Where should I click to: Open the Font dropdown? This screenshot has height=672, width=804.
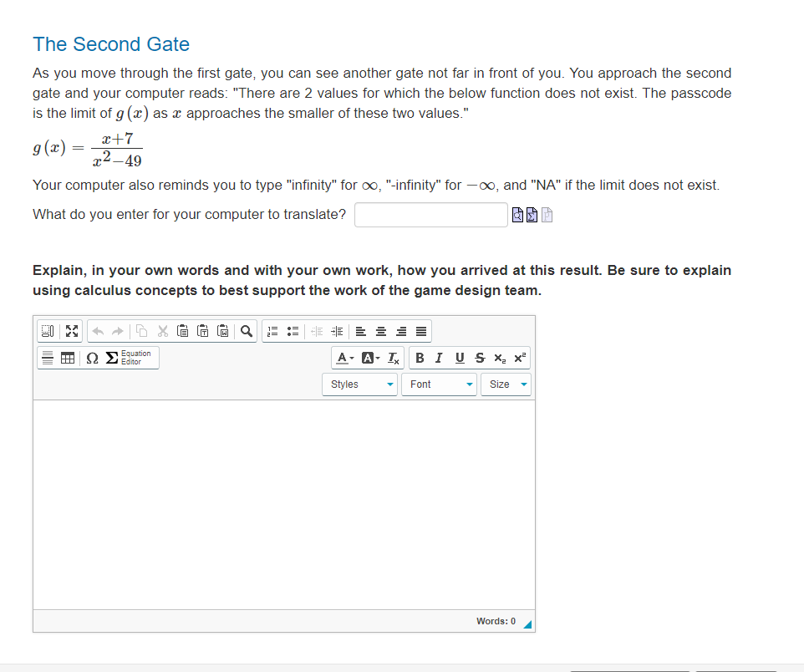click(x=439, y=384)
